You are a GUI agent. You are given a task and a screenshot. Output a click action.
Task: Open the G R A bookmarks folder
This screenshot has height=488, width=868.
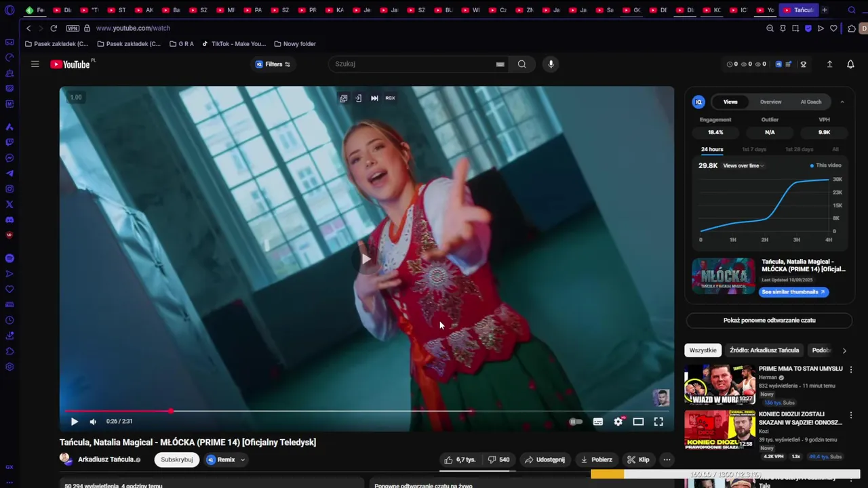click(182, 44)
